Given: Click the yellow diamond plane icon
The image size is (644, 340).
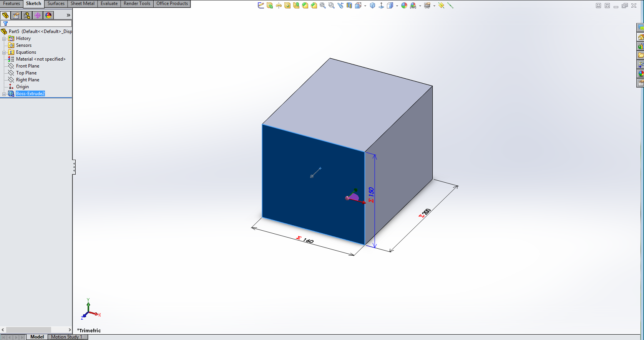Looking at the screenshot, I should coord(441,5).
